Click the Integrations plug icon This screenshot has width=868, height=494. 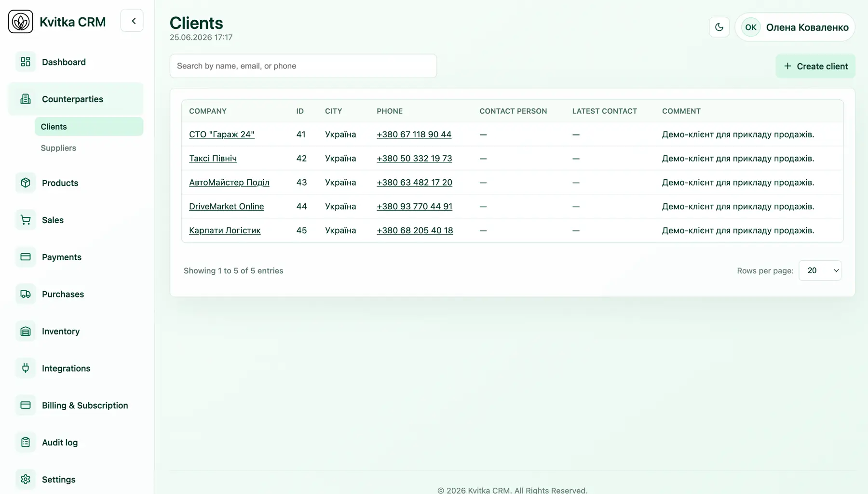coord(26,368)
